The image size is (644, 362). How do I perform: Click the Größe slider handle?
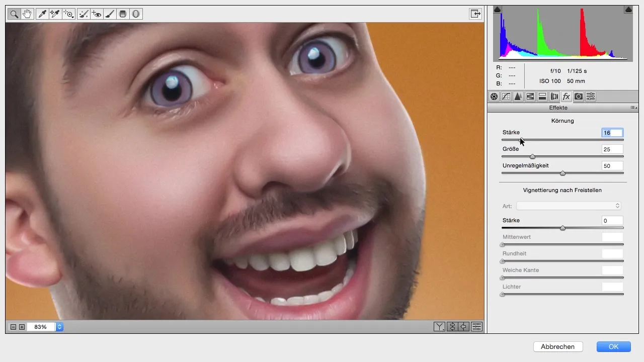[532, 156]
